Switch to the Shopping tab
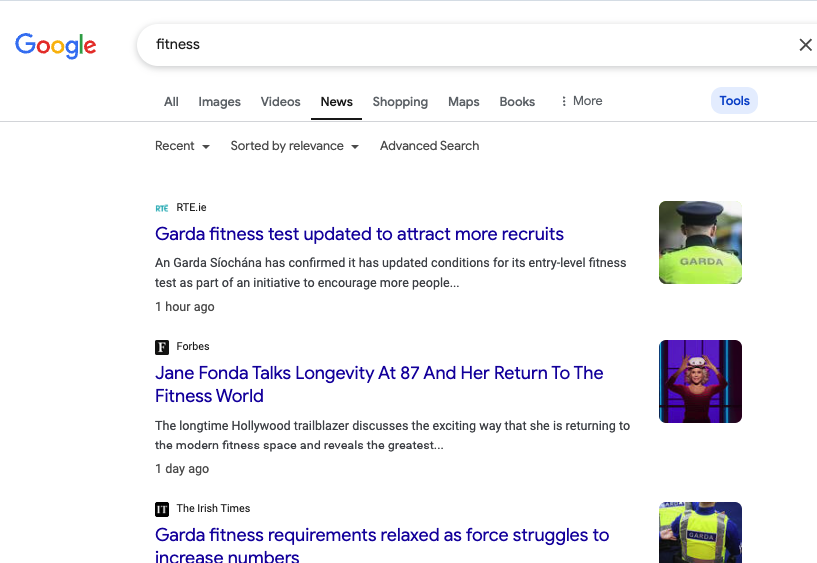This screenshot has height=563, width=817. [400, 102]
